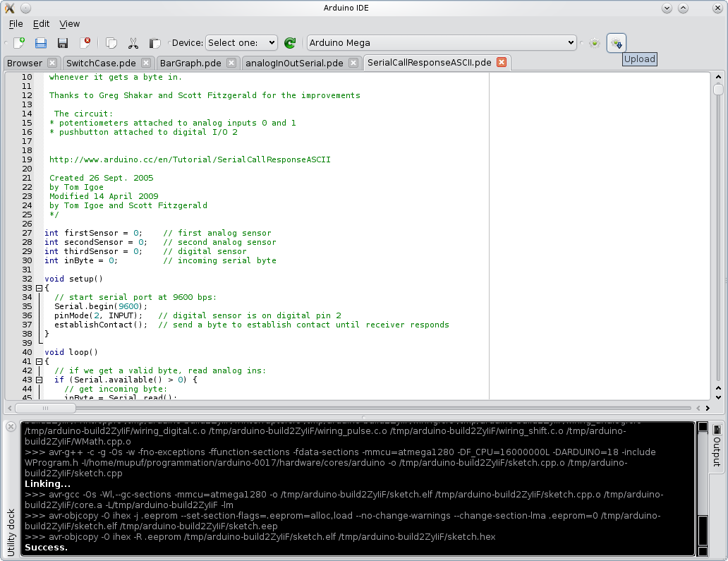Open the File menu

(x=16, y=24)
